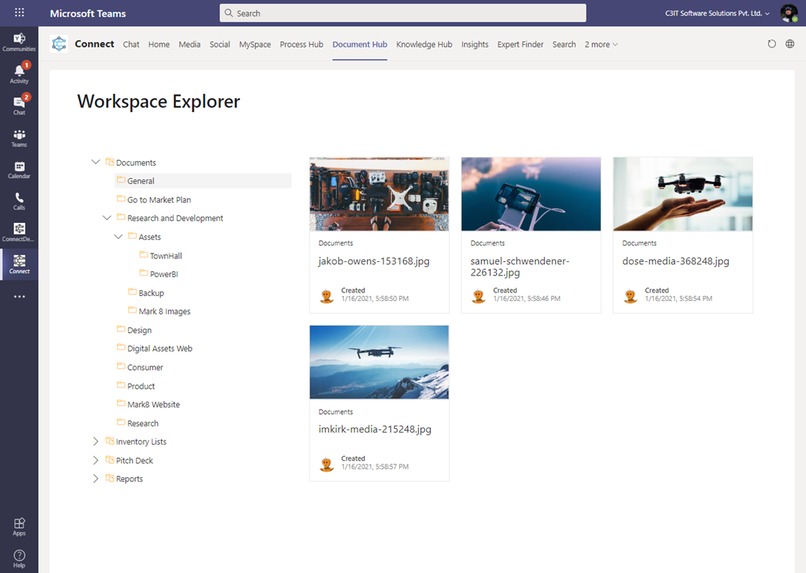Open the C3IT Software Solutions org dropdown

717,13
